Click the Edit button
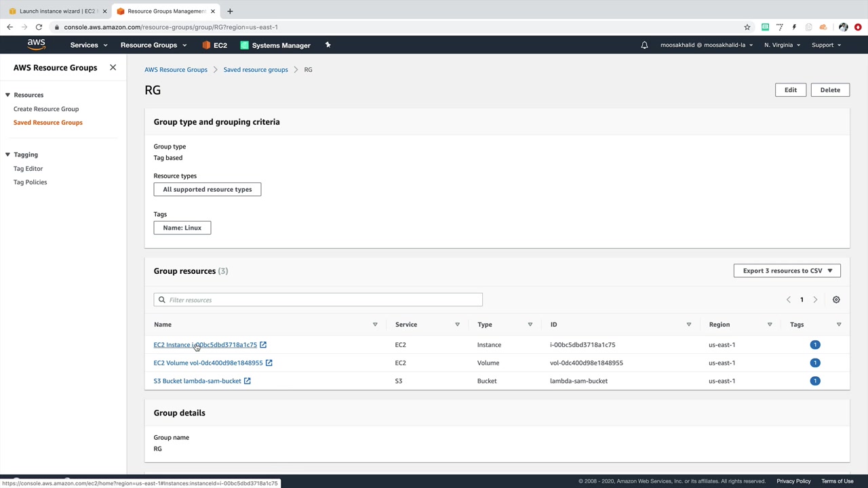Image resolution: width=868 pixels, height=488 pixels. point(791,90)
